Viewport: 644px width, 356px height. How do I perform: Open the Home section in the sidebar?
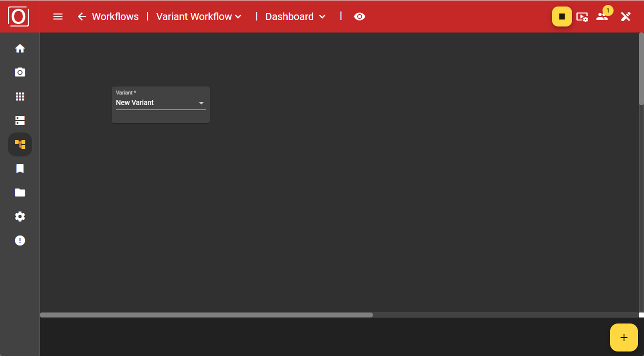click(x=20, y=48)
